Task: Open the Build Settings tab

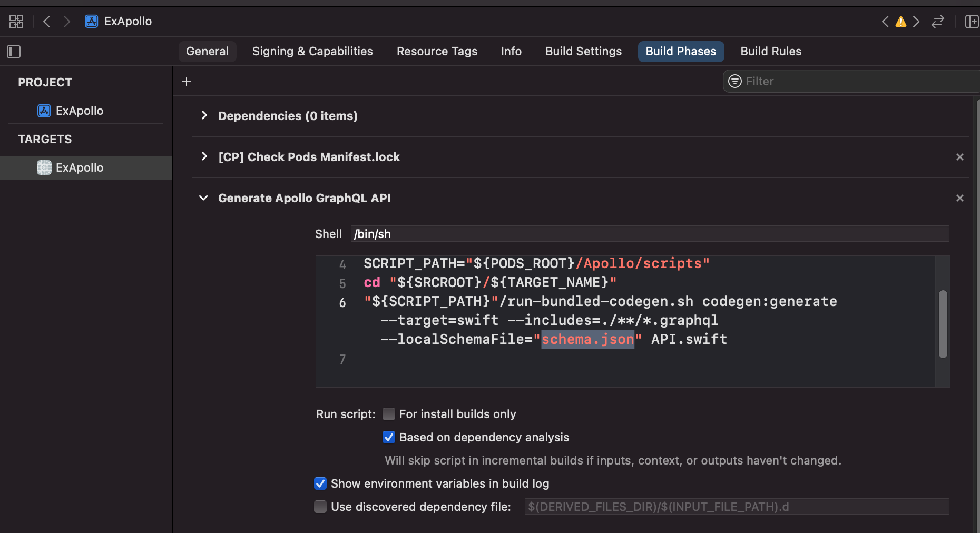Action: click(x=583, y=52)
